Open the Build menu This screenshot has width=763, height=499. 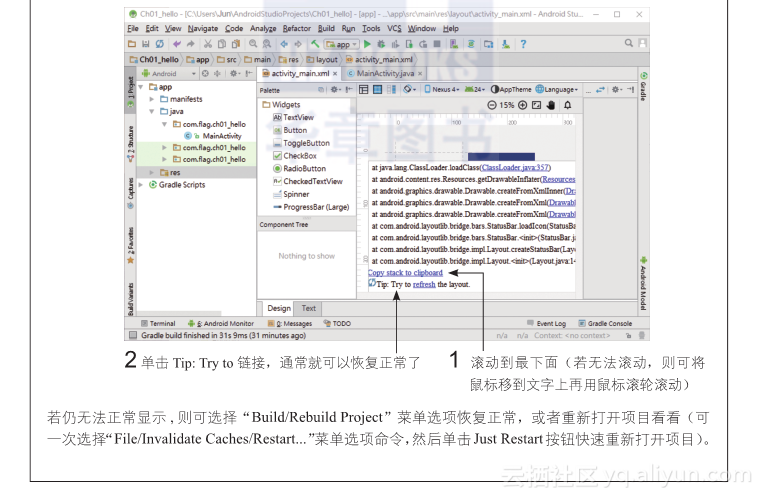click(327, 29)
